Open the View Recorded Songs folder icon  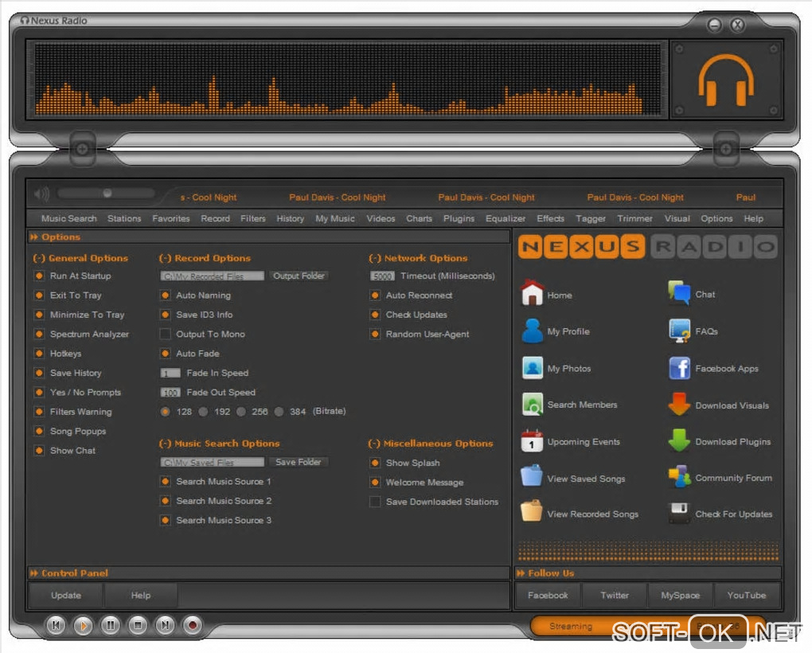532,511
